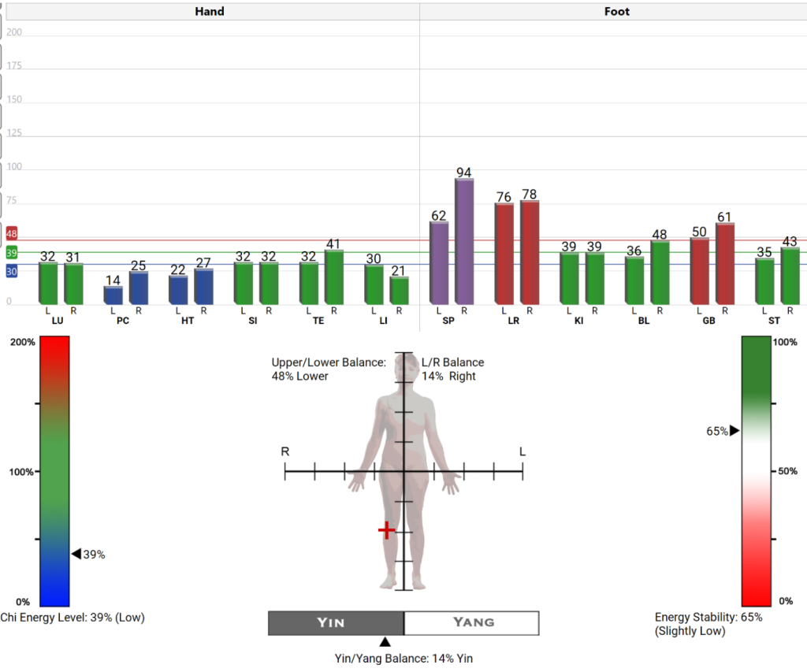The height and width of the screenshot is (672, 807).
Task: Click 'Chi Energy Level: 39% (Low)' text
Action: point(73,618)
